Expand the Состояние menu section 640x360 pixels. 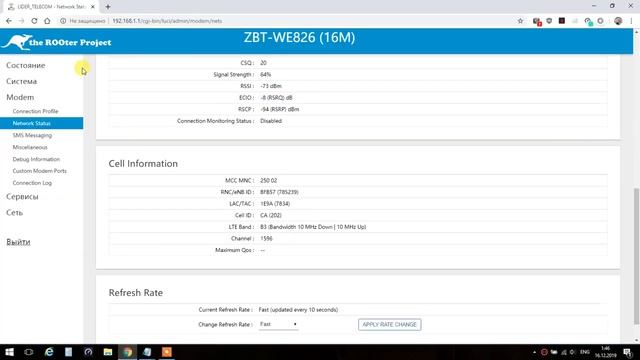coord(26,65)
